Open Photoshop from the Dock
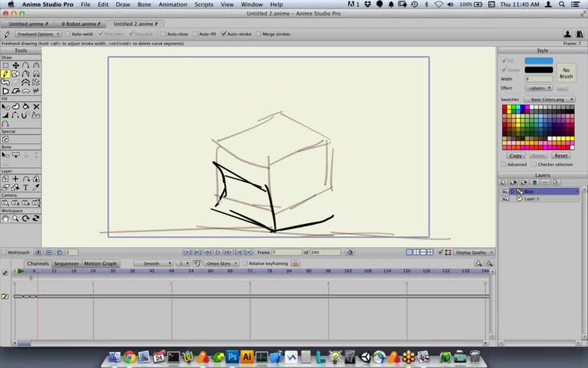 click(x=232, y=356)
